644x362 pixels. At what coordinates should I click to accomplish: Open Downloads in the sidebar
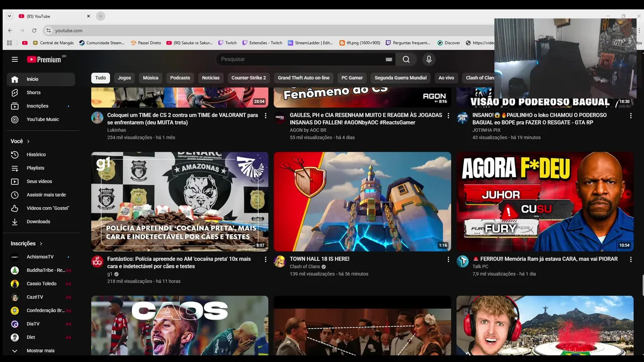(x=41, y=222)
